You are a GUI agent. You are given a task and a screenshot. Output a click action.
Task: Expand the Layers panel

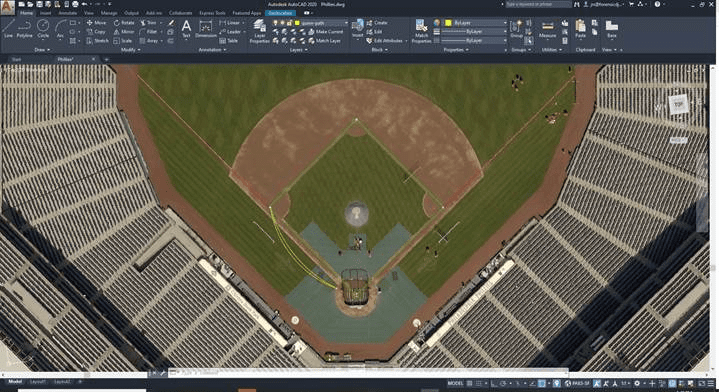pyautogui.click(x=298, y=50)
